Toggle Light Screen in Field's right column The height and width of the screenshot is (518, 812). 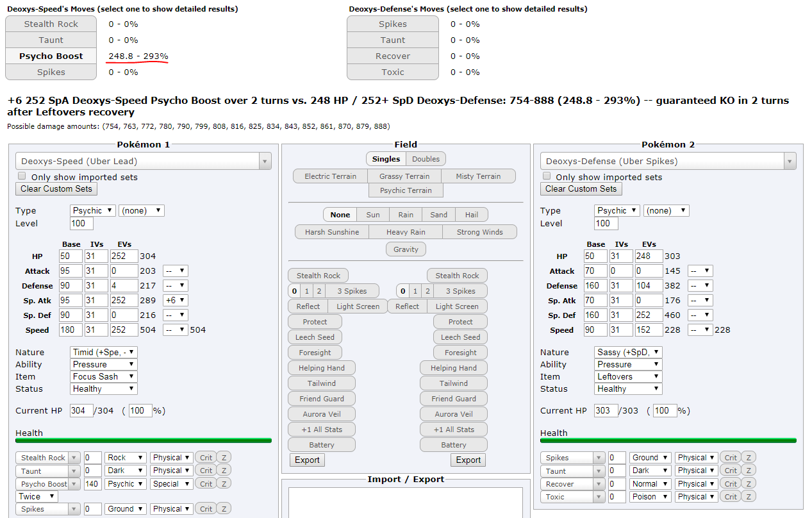pyautogui.click(x=458, y=306)
